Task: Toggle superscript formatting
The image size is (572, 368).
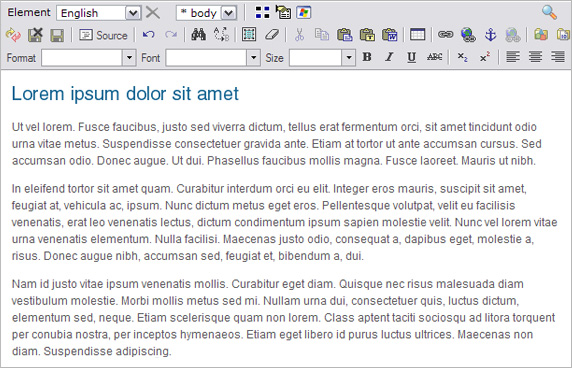Action: 485,57
